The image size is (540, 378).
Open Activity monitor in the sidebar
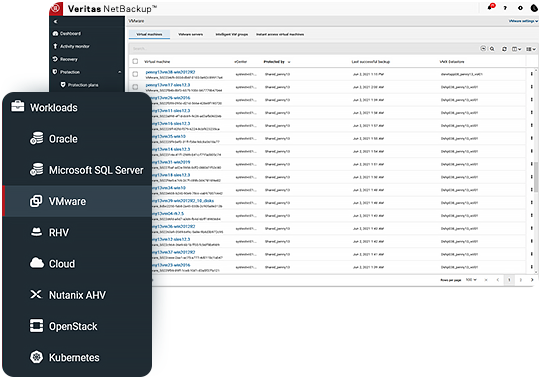pyautogui.click(x=71, y=46)
